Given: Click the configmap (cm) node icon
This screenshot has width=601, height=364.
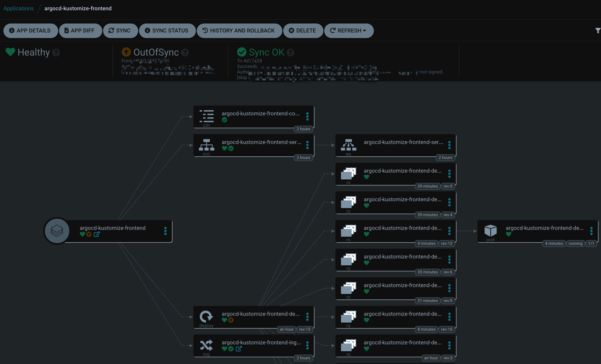Looking at the screenshot, I should tap(206, 116).
